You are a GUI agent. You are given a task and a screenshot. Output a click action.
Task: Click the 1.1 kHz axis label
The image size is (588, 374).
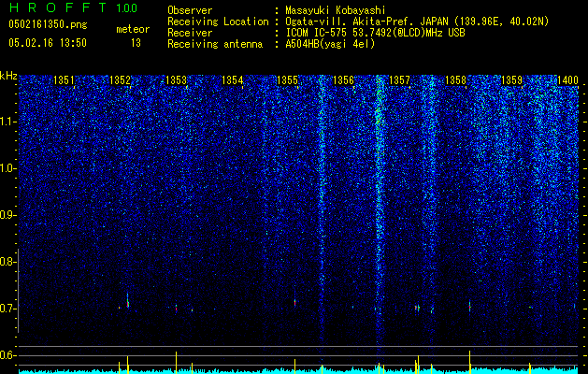pyautogui.click(x=7, y=122)
